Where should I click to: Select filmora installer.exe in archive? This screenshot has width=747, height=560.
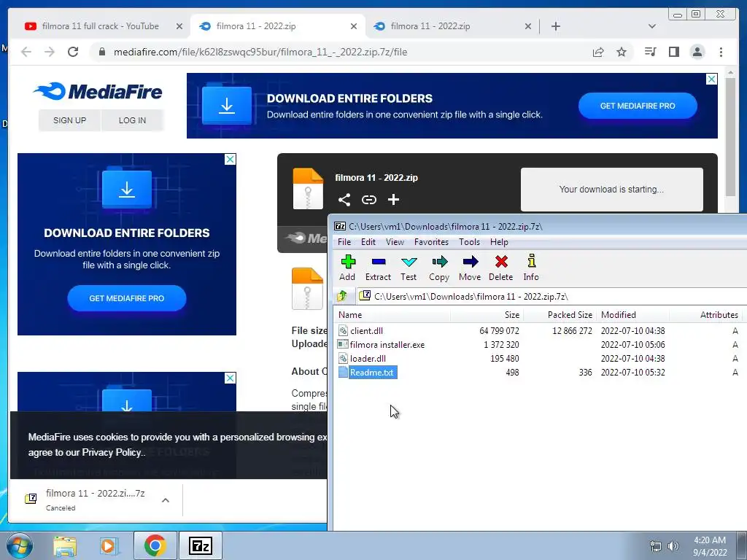point(387,345)
